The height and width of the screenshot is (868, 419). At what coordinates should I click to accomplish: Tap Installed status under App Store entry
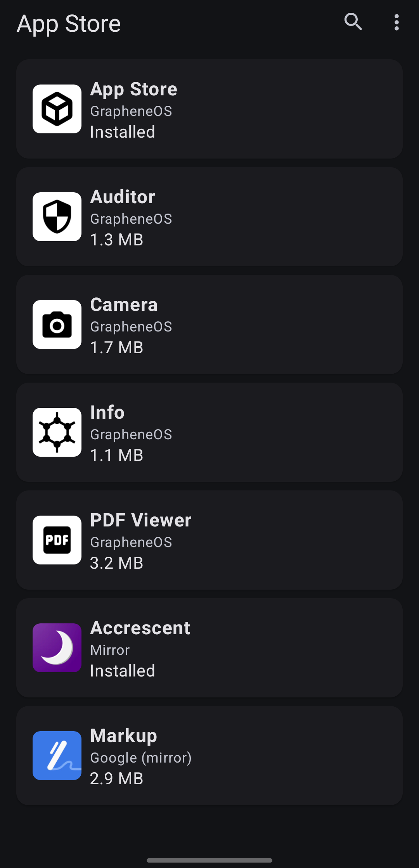click(x=123, y=132)
